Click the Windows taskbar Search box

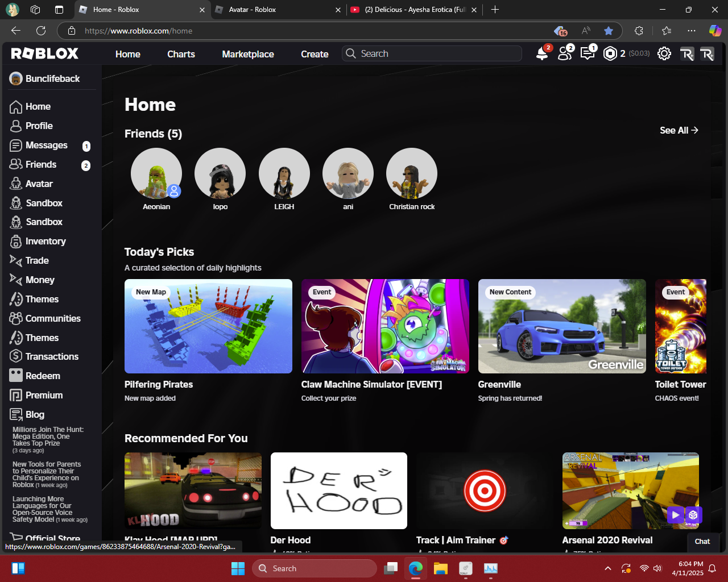[315, 568]
